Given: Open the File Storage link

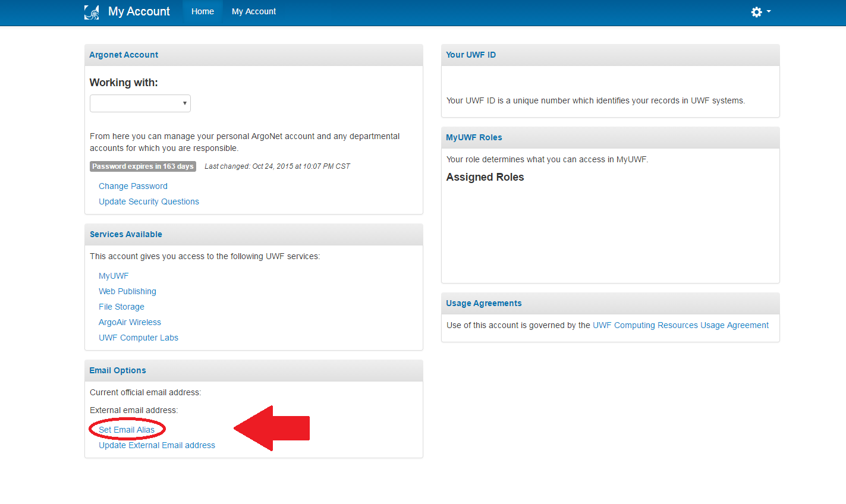Looking at the screenshot, I should [x=121, y=307].
